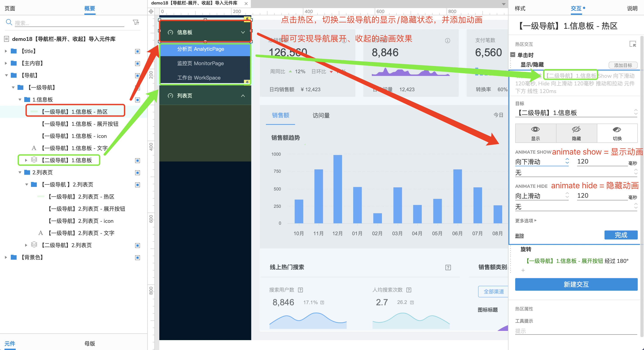The image size is (644, 350).
Task: Collapse the 【导航】 folder
Action: [x=6, y=75]
